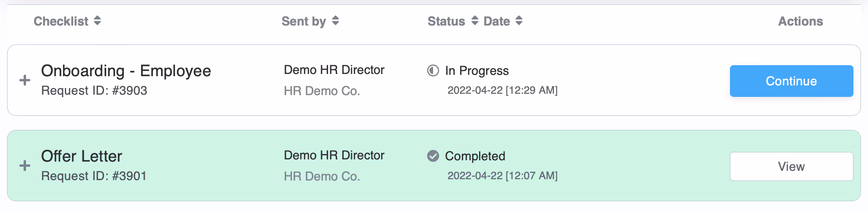Expand the Offer Letter row
Viewport: 868px width, 214px height.
click(x=25, y=166)
